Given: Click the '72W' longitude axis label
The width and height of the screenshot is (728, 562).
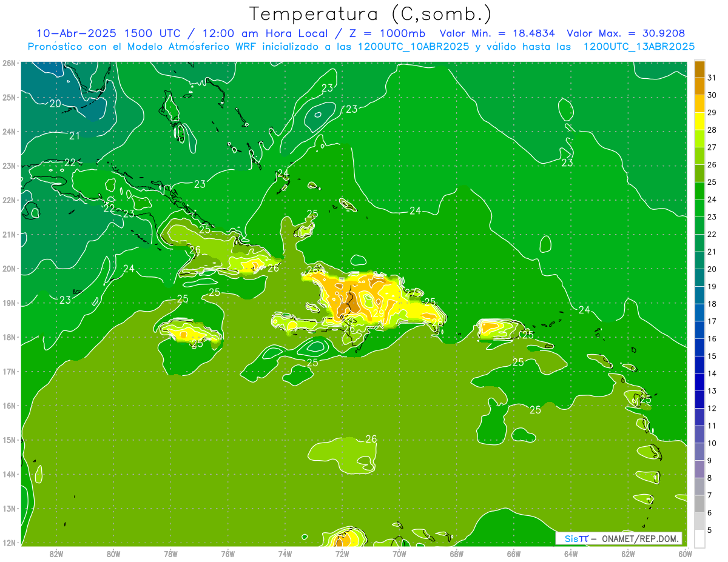Looking at the screenshot, I should [342, 553].
